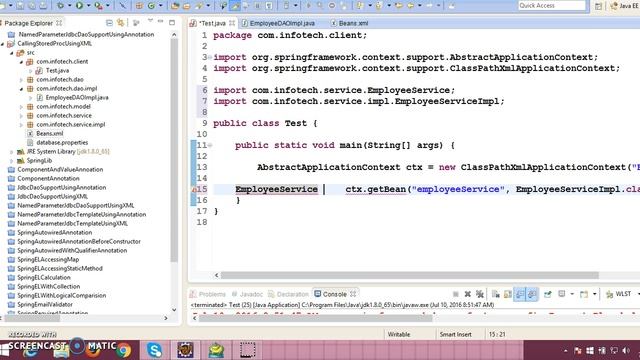The height and width of the screenshot is (360, 640).
Task: Click the Save icon in the toolbar
Action: (x=20, y=6)
